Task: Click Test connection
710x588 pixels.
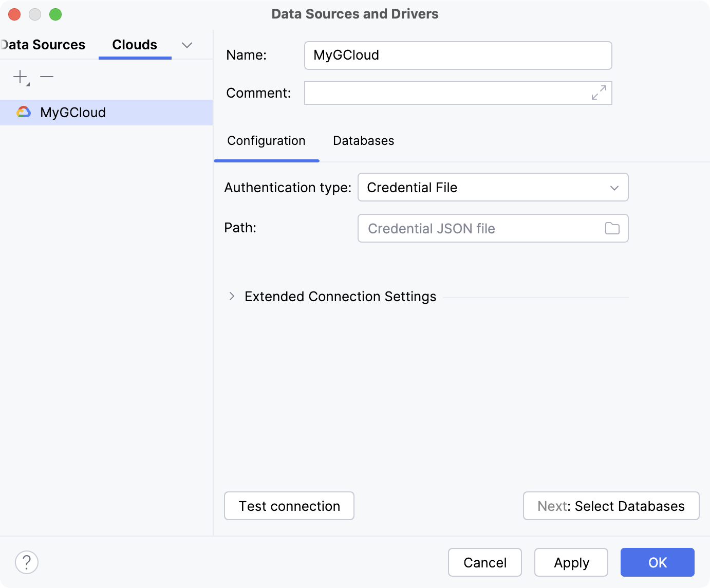Action: pos(289,506)
